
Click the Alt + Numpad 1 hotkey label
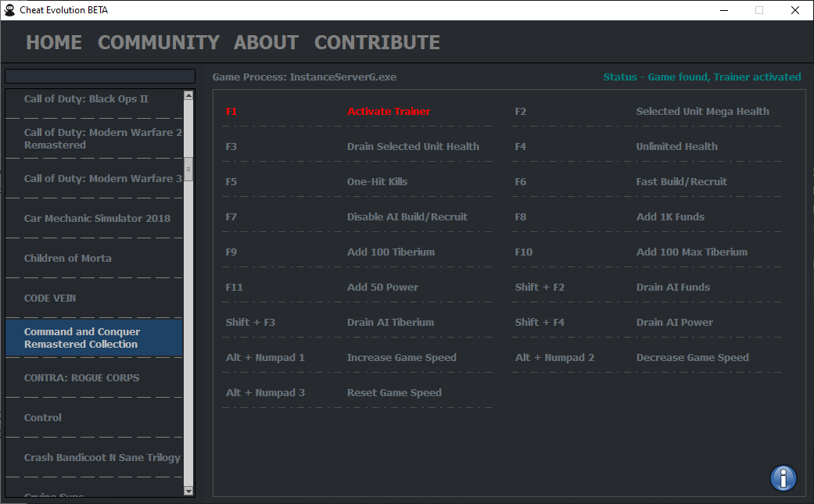pyautogui.click(x=265, y=358)
